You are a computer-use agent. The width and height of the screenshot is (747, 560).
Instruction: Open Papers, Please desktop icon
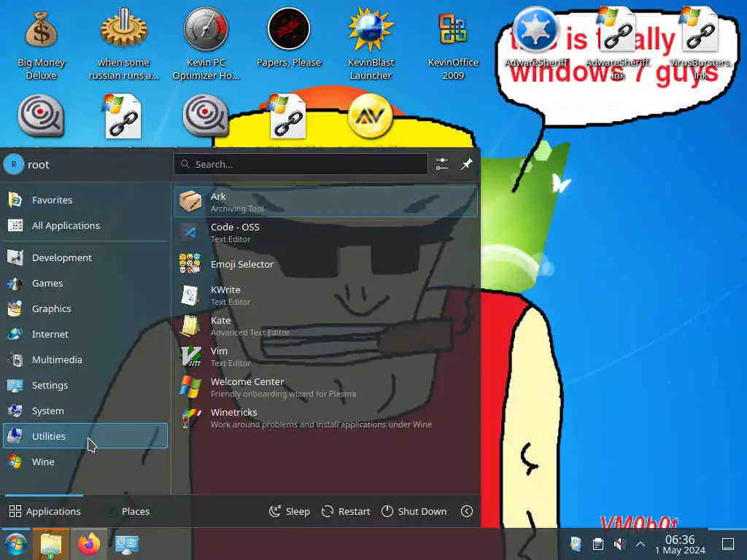point(289,38)
